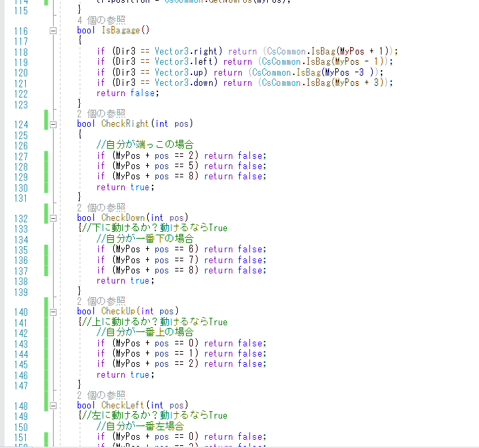This screenshot has height=448, width=479.
Task: Click CsCommon.IsBag(MyPos -3 ) on line 120
Action: (313, 72)
